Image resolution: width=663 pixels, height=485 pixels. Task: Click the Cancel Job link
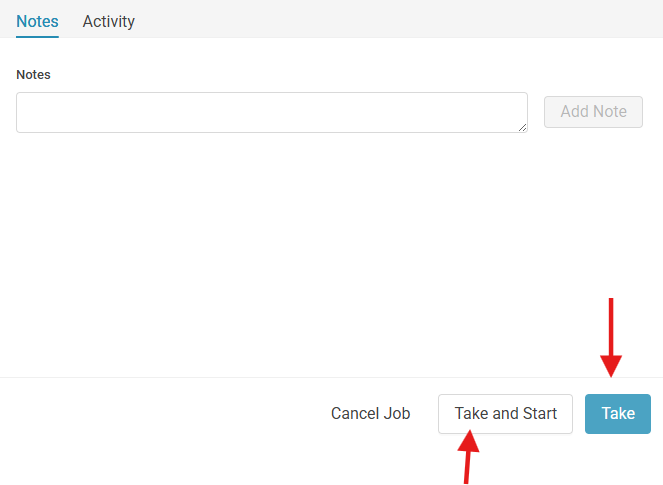370,414
